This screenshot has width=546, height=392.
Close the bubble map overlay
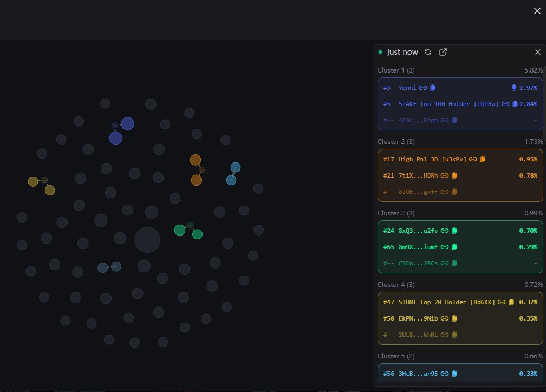537,11
